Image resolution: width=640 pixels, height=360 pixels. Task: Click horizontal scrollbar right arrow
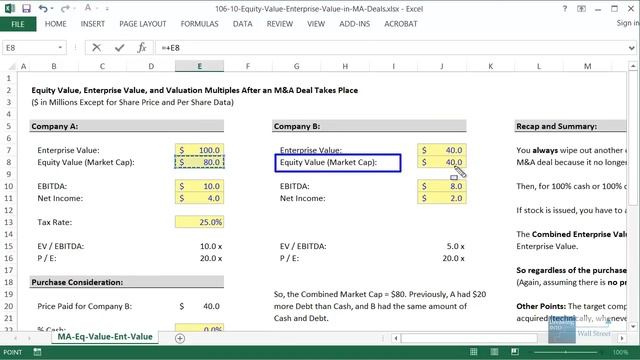tap(622, 338)
